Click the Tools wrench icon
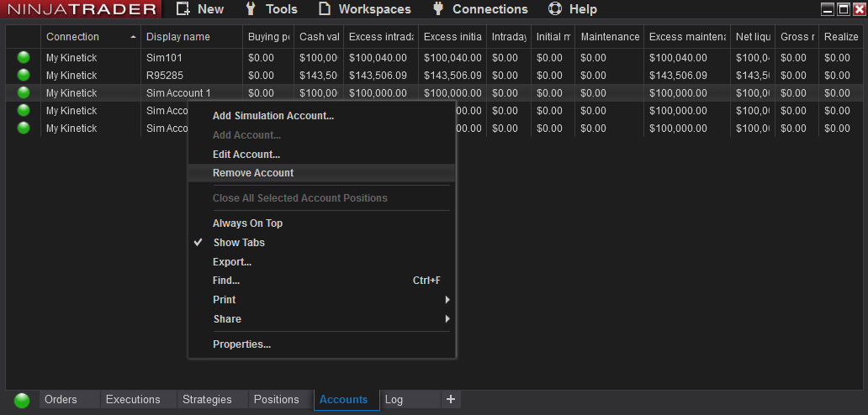 point(251,9)
